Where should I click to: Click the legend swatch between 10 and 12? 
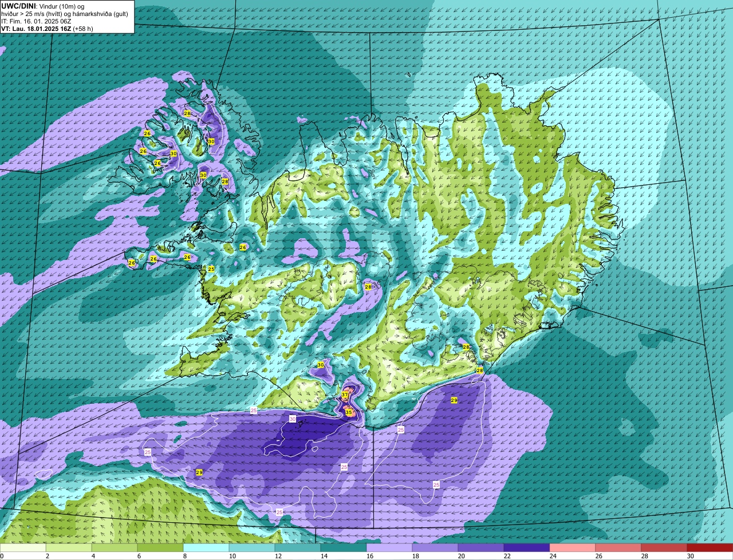252,548
